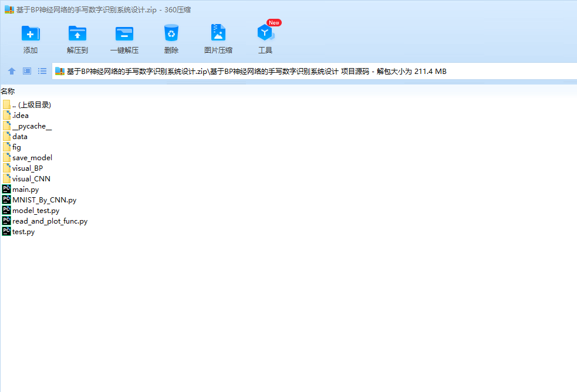Image resolution: width=577 pixels, height=392 pixels.
Task: Select the visual_CNN folder icon
Action: [6, 179]
